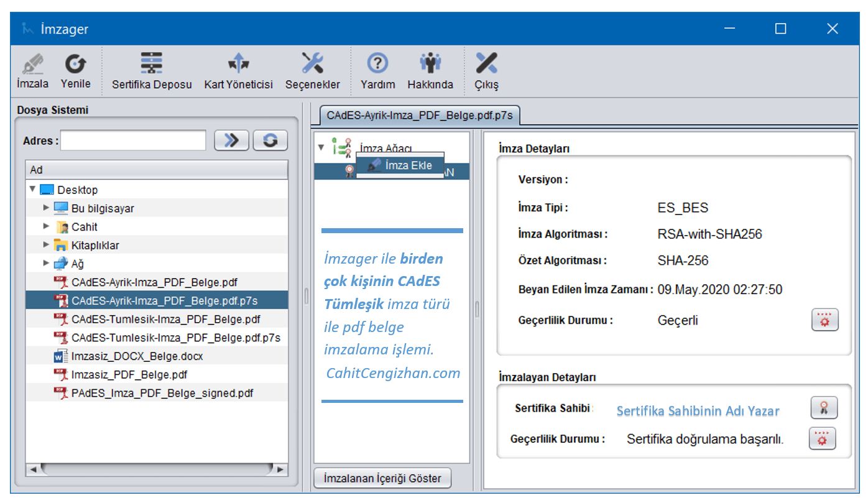Click the go arrow button beside Adres

231,141
